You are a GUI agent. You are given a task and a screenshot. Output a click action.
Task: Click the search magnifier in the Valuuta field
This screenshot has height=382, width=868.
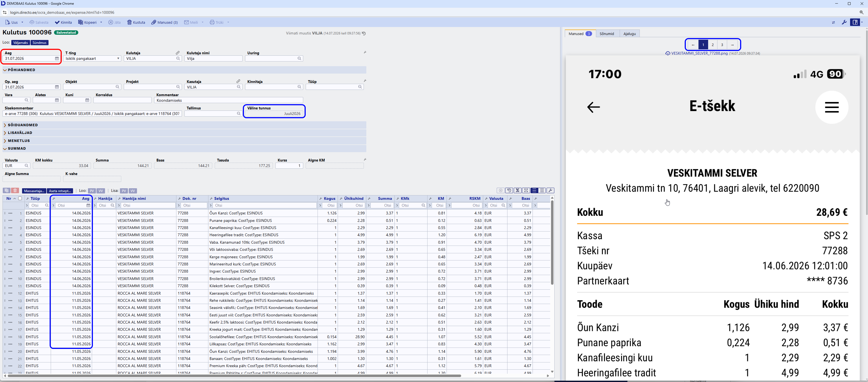[27, 166]
